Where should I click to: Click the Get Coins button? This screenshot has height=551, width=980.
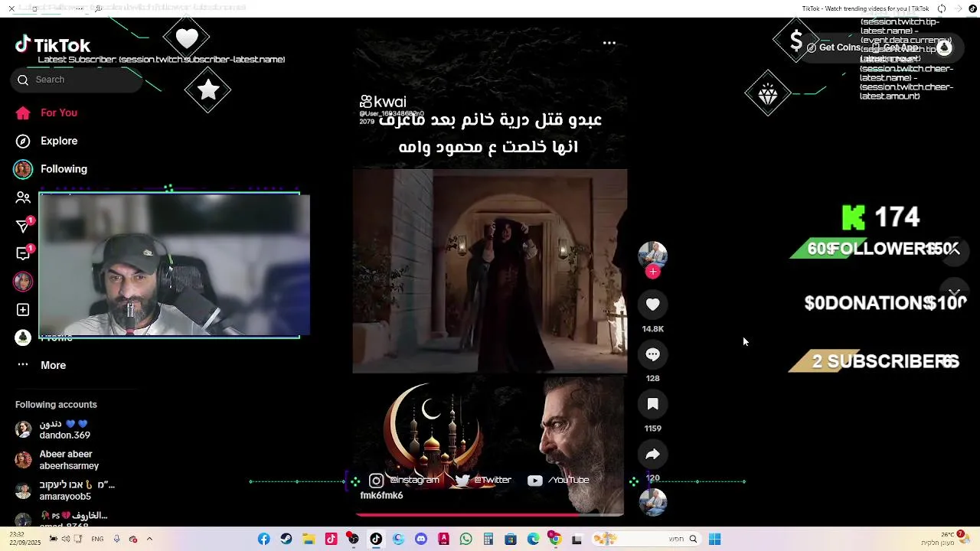(834, 47)
